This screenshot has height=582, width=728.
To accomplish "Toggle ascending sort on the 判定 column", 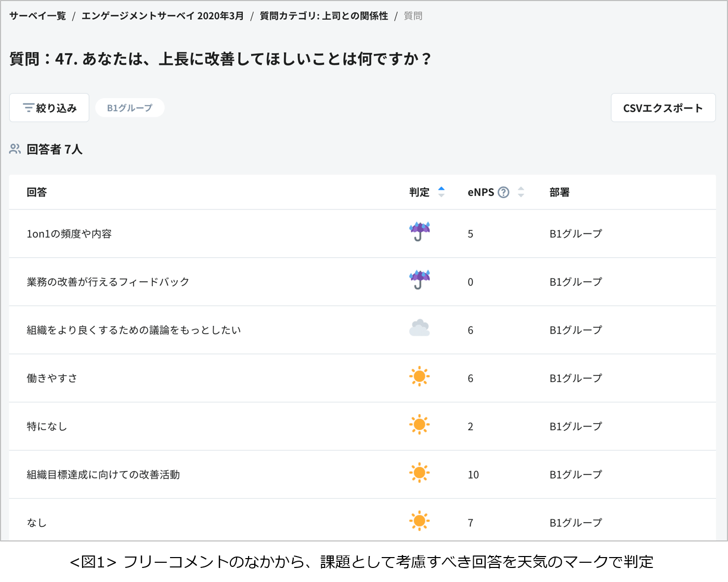I will (x=441, y=188).
